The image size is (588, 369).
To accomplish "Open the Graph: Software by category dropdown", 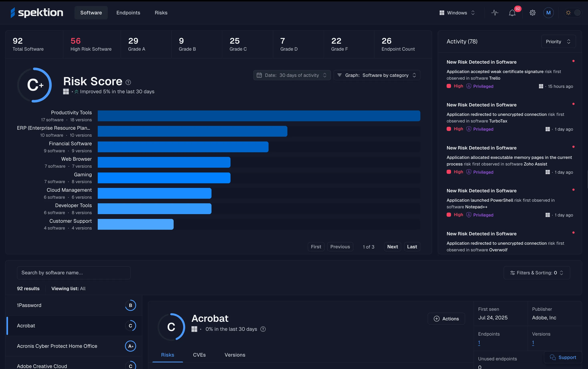I will [x=377, y=75].
